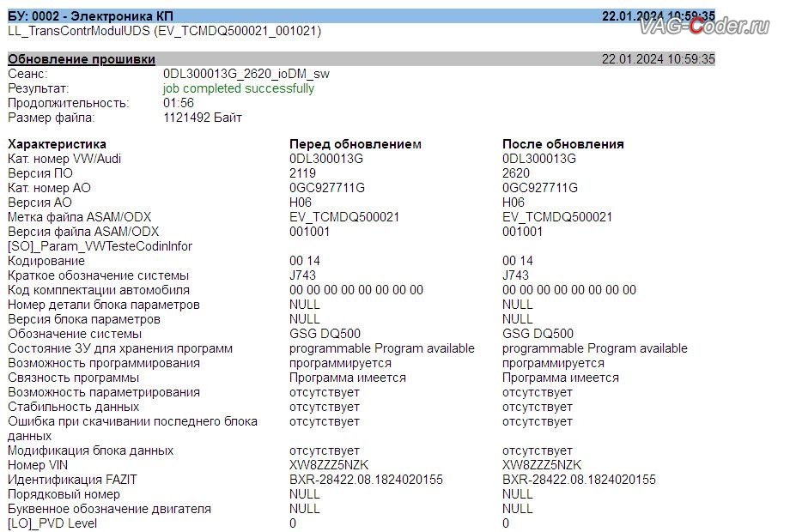The height and width of the screenshot is (532, 790).
Task: Select "0DL300013G" under После обновления
Action: point(538,159)
